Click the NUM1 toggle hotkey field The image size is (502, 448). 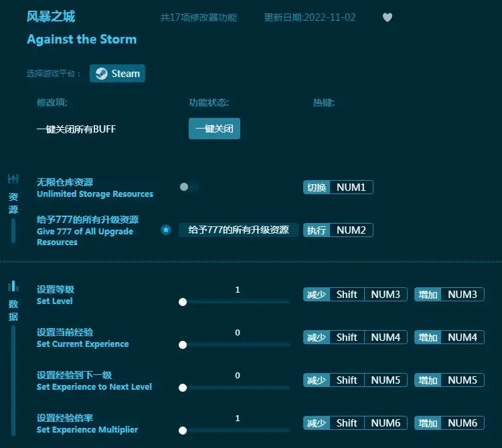click(x=351, y=188)
